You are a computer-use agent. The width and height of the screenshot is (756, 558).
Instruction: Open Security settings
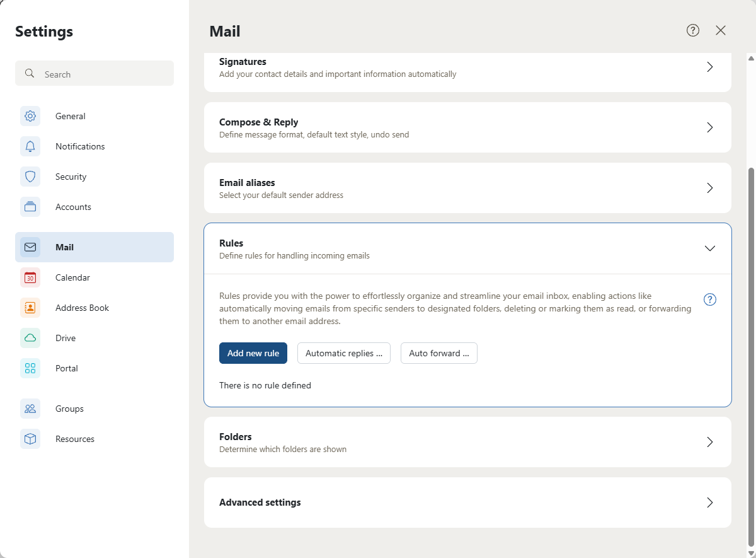[94, 177]
